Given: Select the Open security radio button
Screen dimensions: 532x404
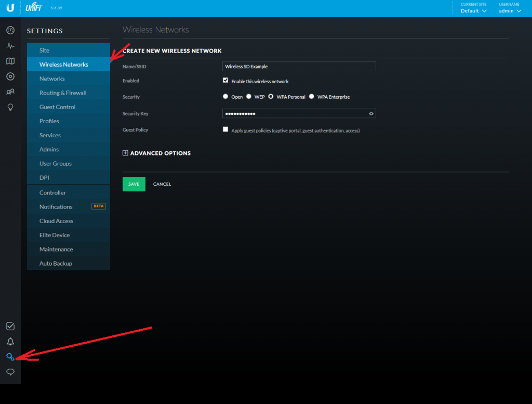Looking at the screenshot, I should click(x=225, y=96).
